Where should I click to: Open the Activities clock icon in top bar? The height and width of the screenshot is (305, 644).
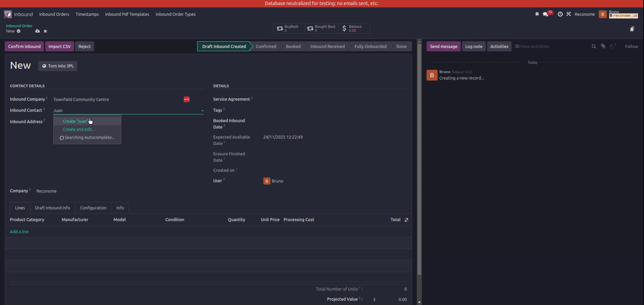[560, 14]
